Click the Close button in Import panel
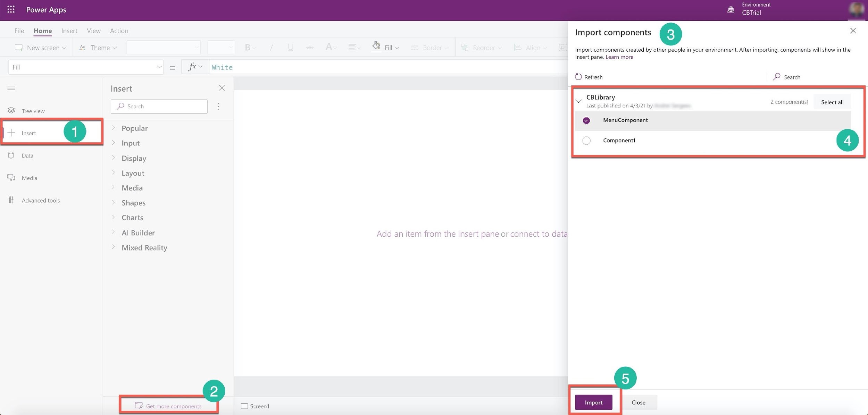Screen dimensions: 868x415 click(x=638, y=402)
